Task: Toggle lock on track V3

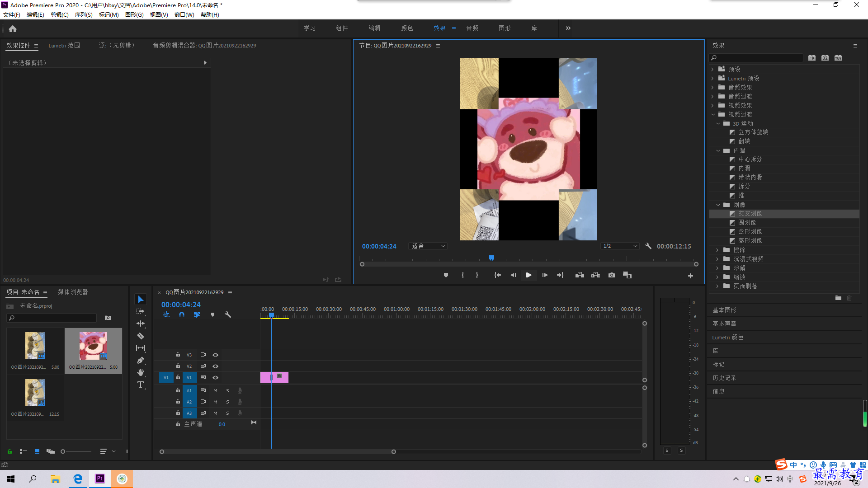Action: tap(178, 355)
